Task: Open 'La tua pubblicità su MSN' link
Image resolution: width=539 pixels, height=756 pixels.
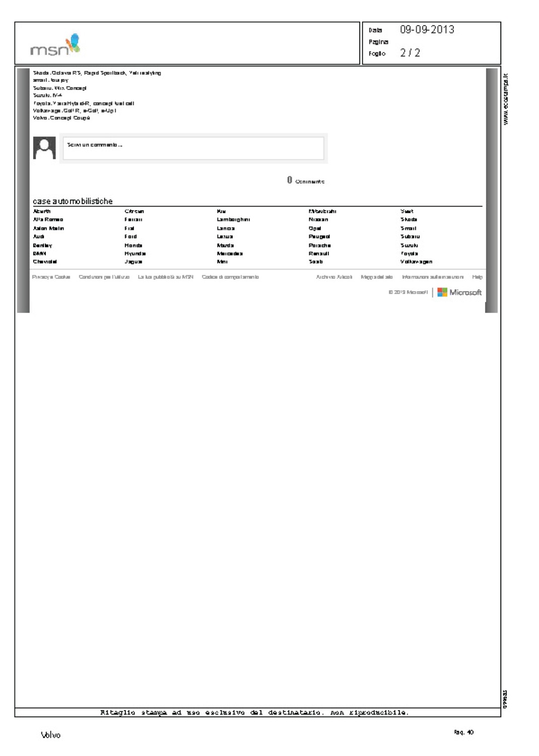Action: coord(165,277)
